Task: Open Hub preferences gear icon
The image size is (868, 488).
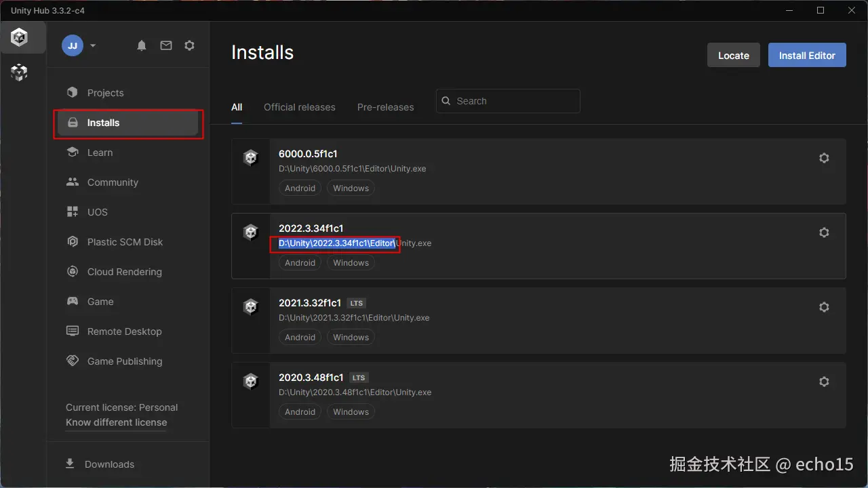Action: (190, 45)
